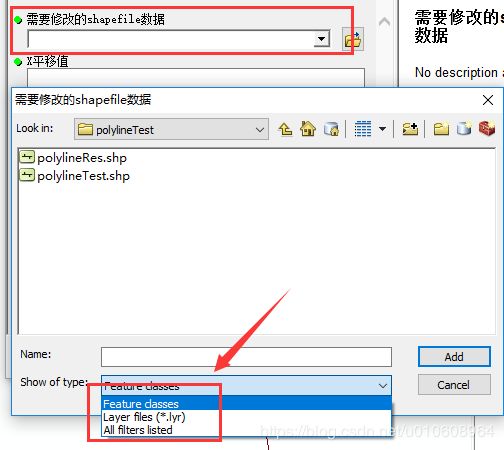504x450 pixels.
Task: Go up one folder level
Action: pyautogui.click(x=286, y=129)
